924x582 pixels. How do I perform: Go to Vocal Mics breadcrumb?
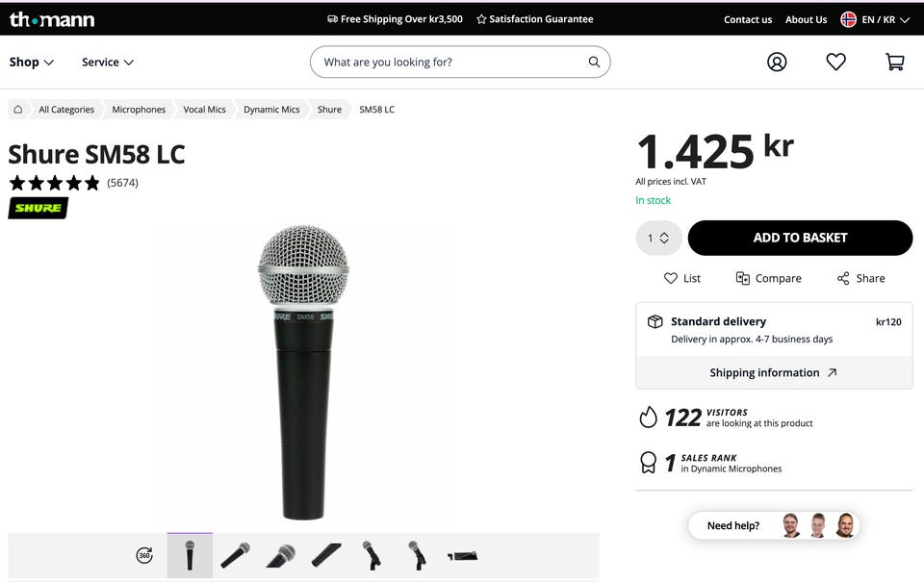click(204, 110)
